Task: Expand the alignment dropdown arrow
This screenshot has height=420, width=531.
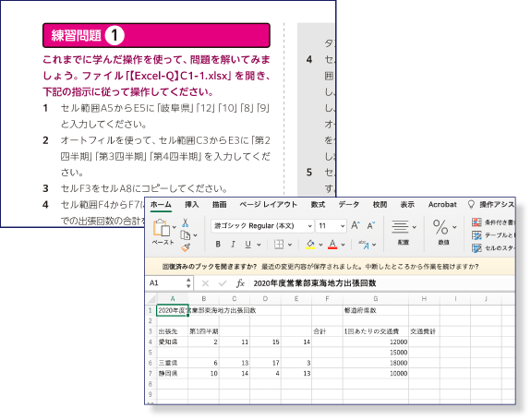Action: click(x=414, y=227)
